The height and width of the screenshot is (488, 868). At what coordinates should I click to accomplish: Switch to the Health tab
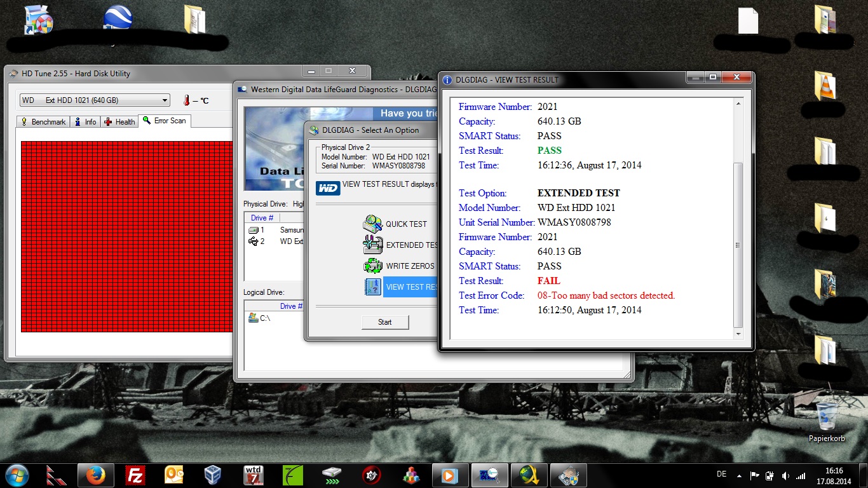point(119,121)
